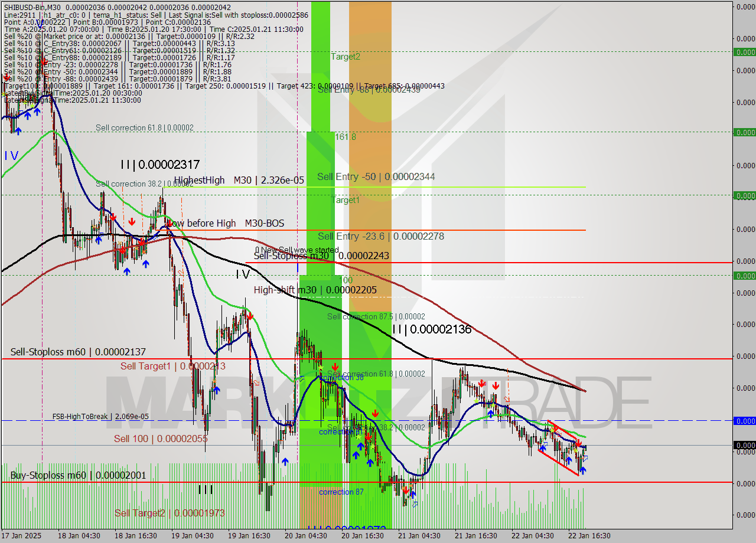
Task: Select 'Sell-Stoploss m60 | 0.00002137' label
Action: [78, 352]
